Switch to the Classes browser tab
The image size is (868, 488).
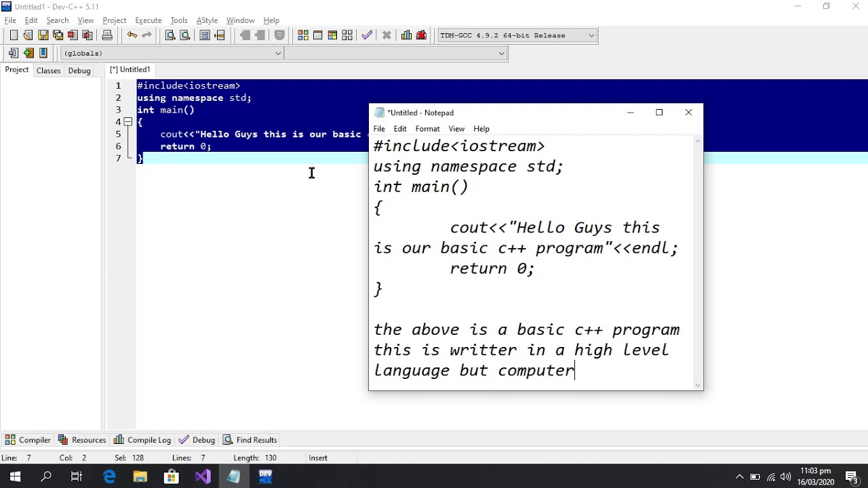pos(48,70)
